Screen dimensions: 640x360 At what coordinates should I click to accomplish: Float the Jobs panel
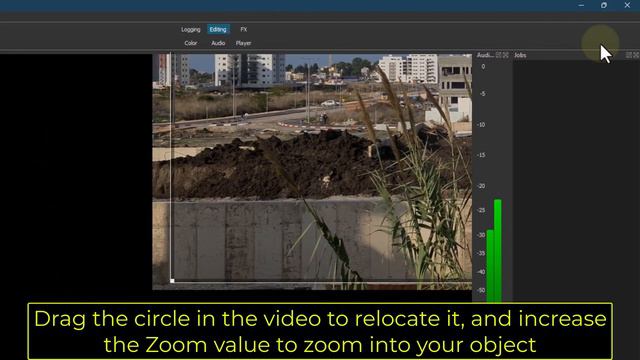pos(629,55)
